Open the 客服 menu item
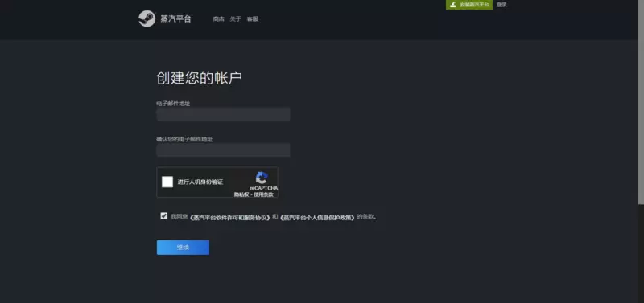 coord(252,18)
